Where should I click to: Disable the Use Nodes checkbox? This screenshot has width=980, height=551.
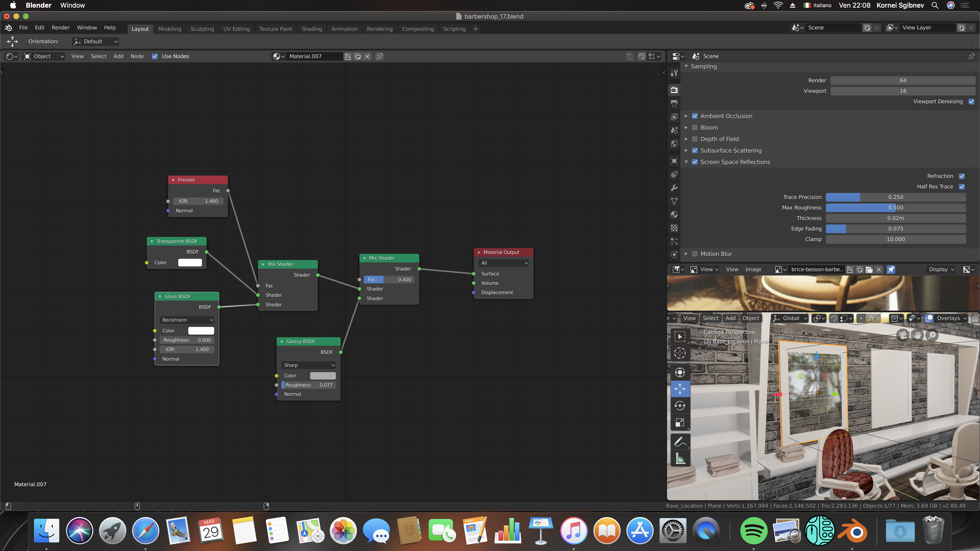click(x=155, y=56)
